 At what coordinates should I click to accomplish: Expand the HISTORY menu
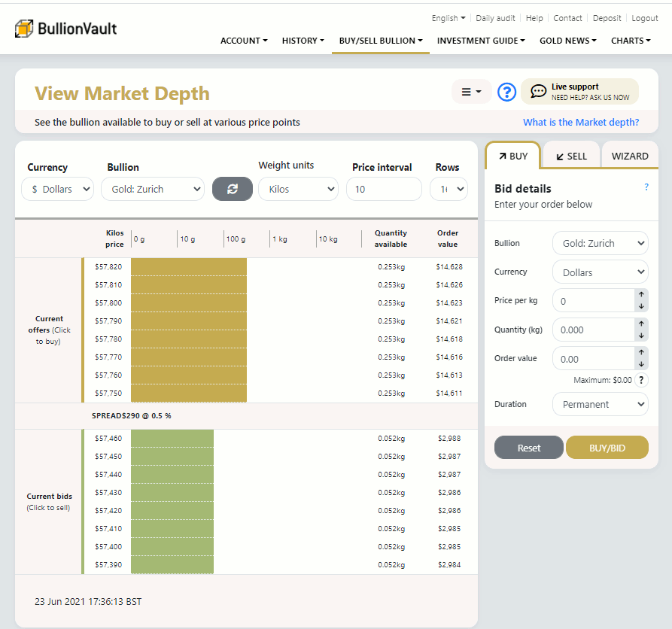pyautogui.click(x=303, y=41)
